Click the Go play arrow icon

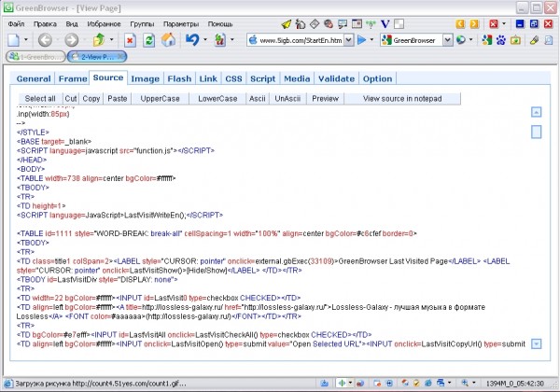362,40
